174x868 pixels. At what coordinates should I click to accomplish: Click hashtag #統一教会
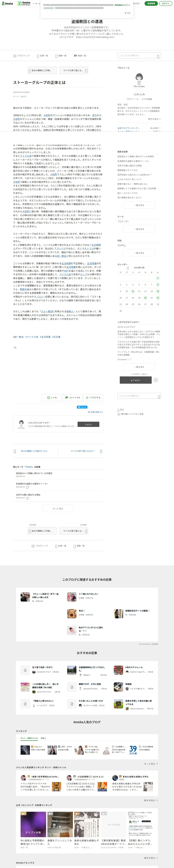pyautogui.click(x=19, y=337)
